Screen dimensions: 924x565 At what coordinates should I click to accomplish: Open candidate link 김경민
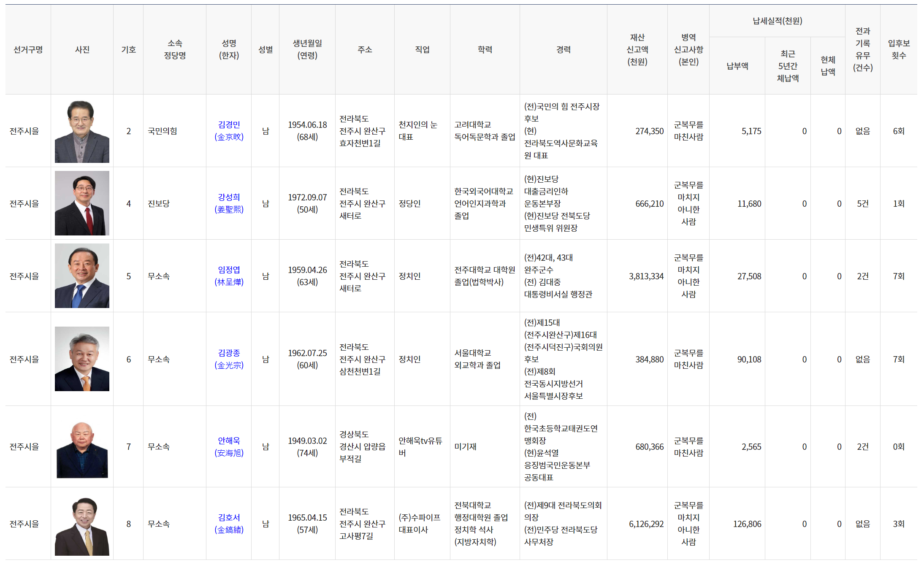(229, 125)
